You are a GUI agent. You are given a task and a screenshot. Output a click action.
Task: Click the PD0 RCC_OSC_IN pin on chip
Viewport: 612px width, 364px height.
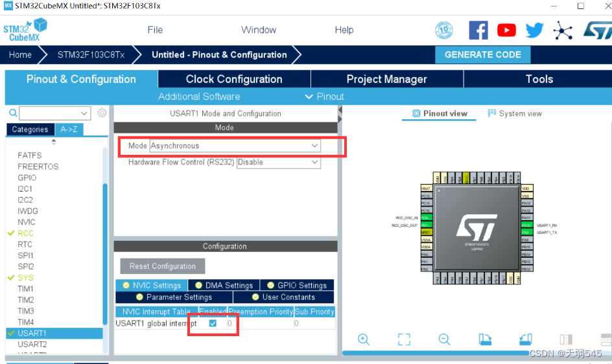pos(426,218)
